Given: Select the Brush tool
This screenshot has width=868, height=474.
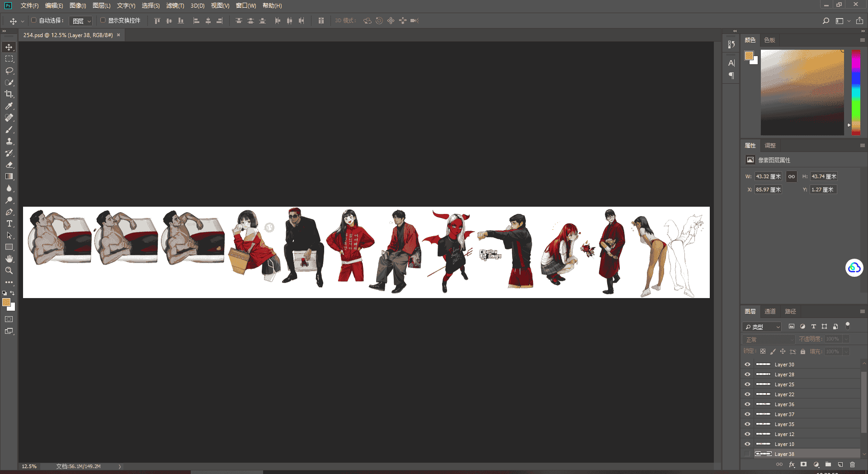Looking at the screenshot, I should pos(9,129).
